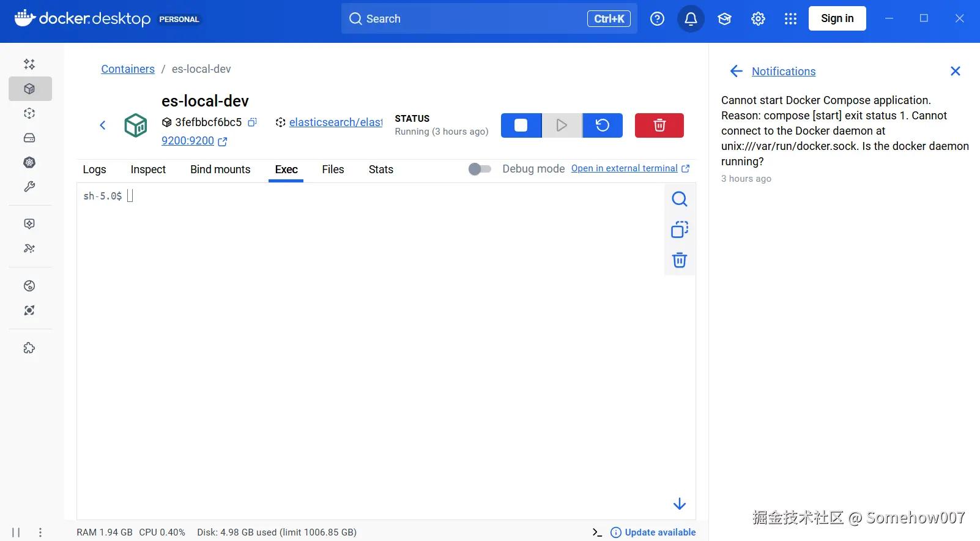Click the greyed Start play button
The width and height of the screenshot is (980, 541).
[562, 125]
